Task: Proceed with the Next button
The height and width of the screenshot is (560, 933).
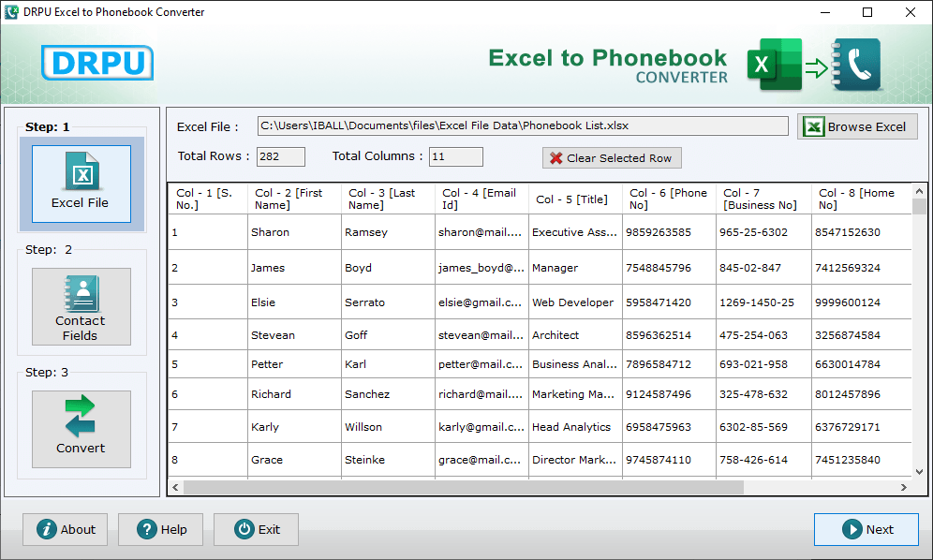Action: tap(866, 530)
